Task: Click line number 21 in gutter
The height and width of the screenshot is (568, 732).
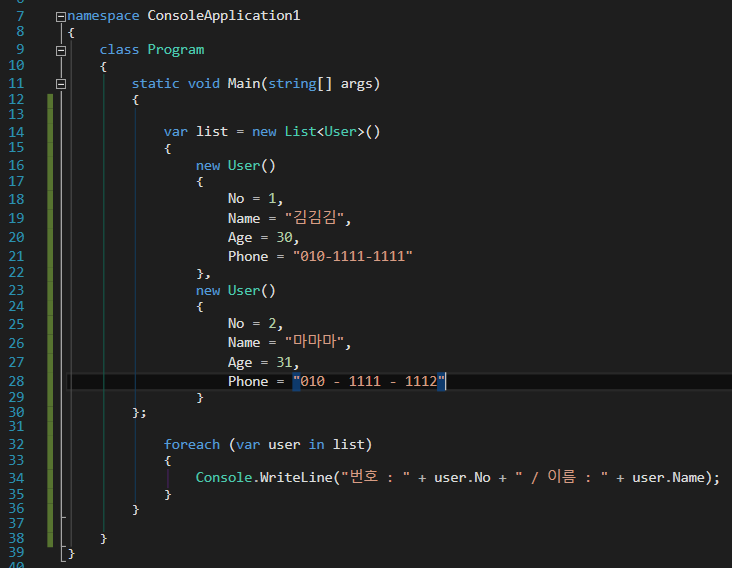Action: click(16, 256)
